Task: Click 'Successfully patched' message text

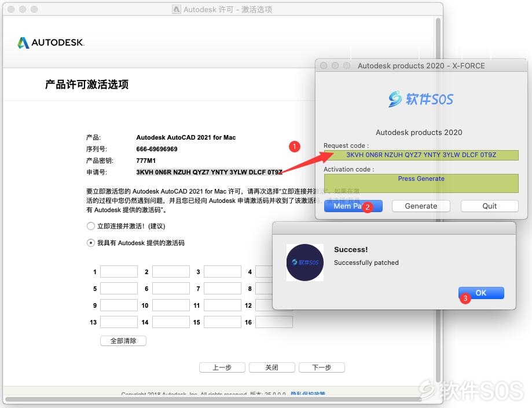Action: [x=366, y=263]
